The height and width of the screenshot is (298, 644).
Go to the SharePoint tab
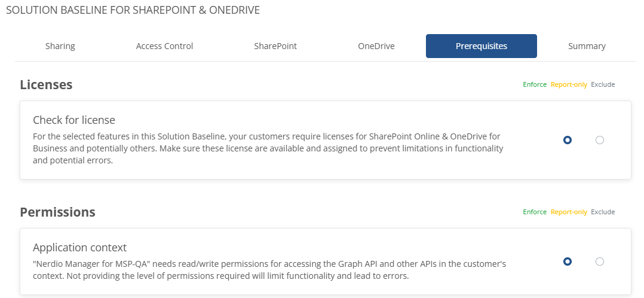[x=275, y=46]
